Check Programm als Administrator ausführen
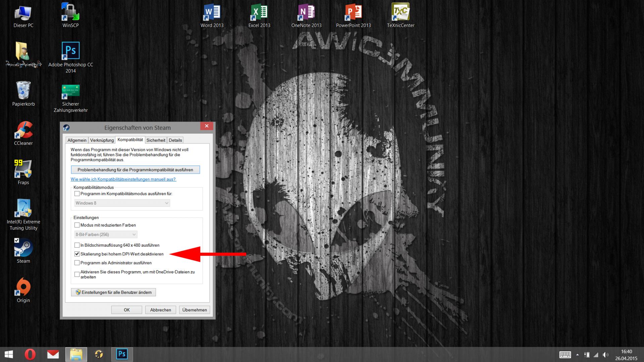Screen dimensions: 644x362 point(77,263)
